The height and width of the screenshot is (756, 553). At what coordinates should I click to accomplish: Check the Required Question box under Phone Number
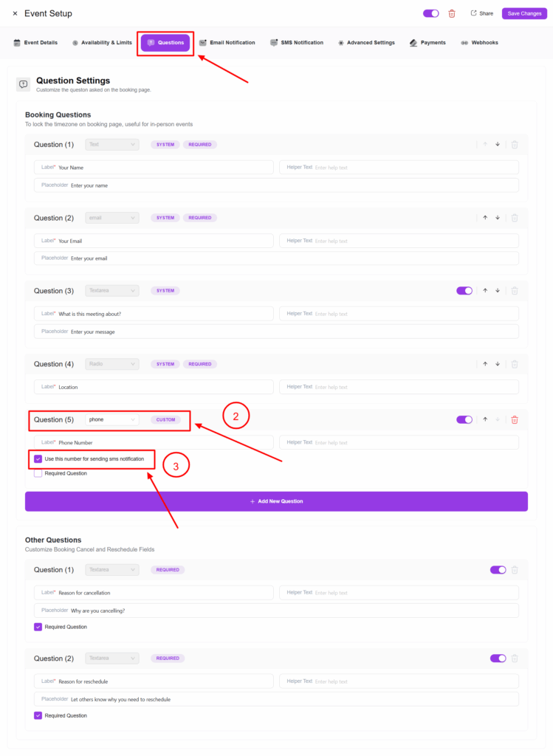pyautogui.click(x=38, y=473)
